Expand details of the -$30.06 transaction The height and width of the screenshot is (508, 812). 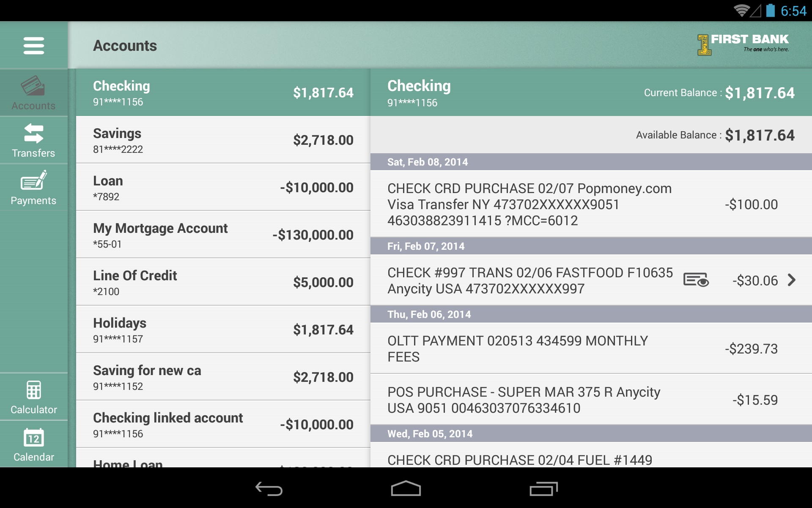click(791, 280)
